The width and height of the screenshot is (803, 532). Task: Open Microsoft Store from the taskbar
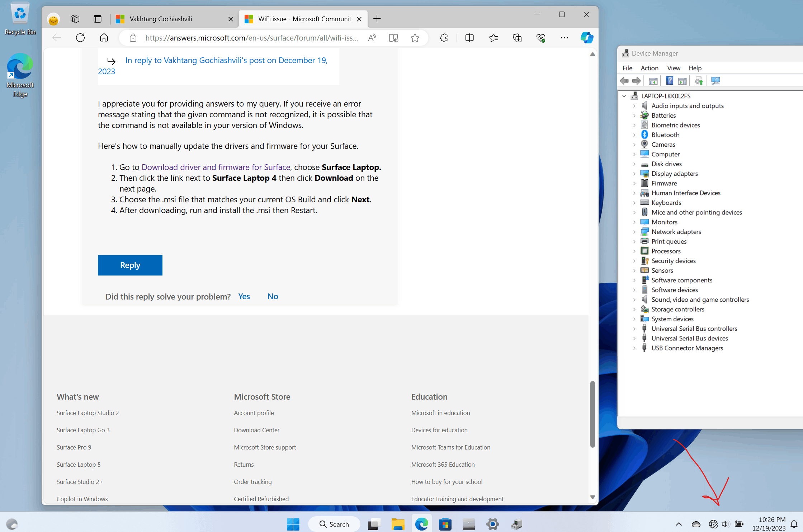pos(445,524)
